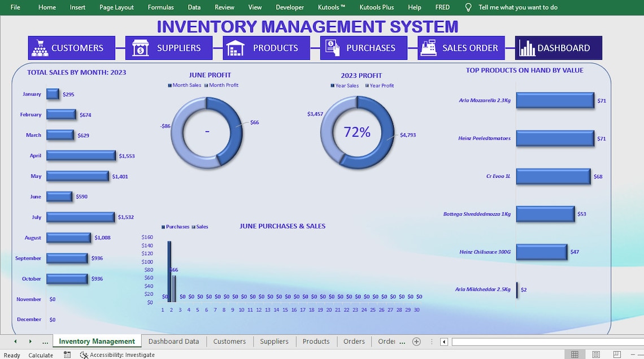
Task: Add a new worksheet with plus button
Action: coord(416,342)
